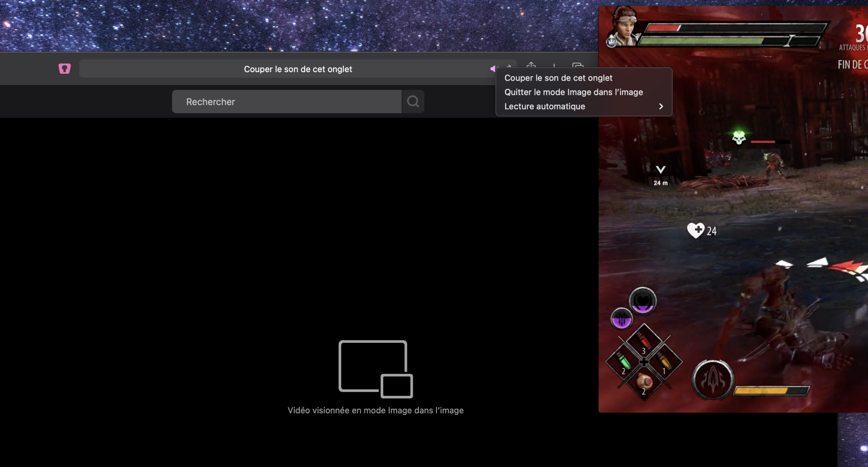
Task: Open the tab overview icon in toolbar
Action: pos(578,65)
